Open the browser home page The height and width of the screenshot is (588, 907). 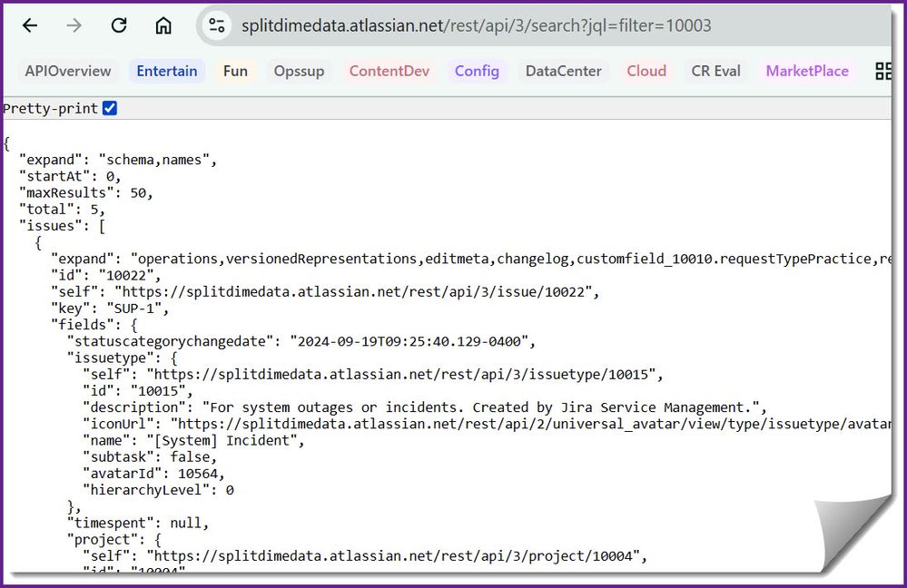pos(163,25)
